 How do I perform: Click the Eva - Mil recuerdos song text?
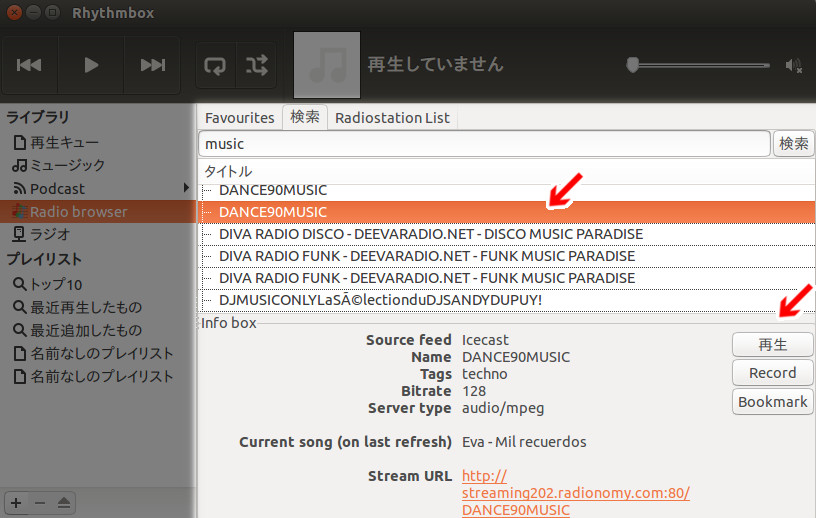point(524,442)
